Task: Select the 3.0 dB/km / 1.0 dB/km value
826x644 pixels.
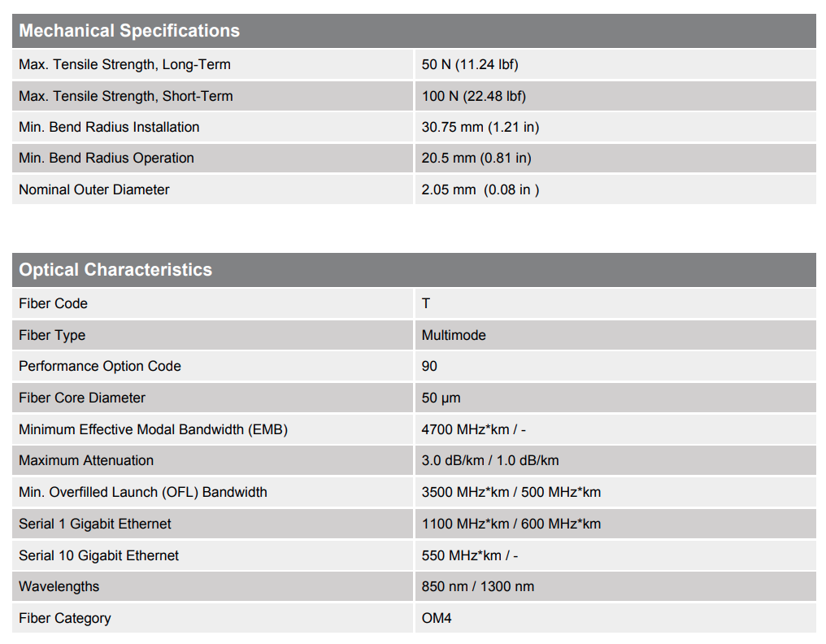Action: point(490,460)
